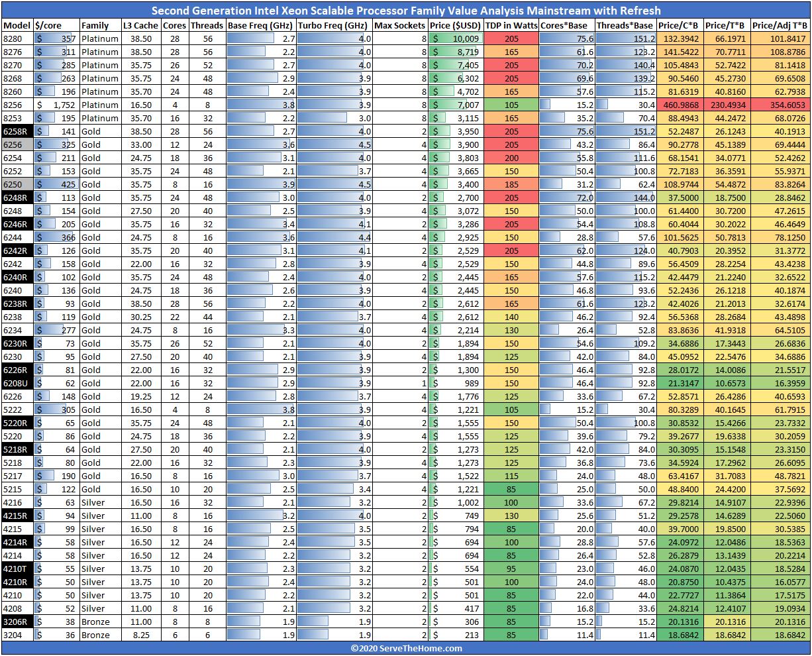This screenshot has width=812, height=656.
Task: Click the 230.4934 Price/T*B cell
Action: point(727,105)
